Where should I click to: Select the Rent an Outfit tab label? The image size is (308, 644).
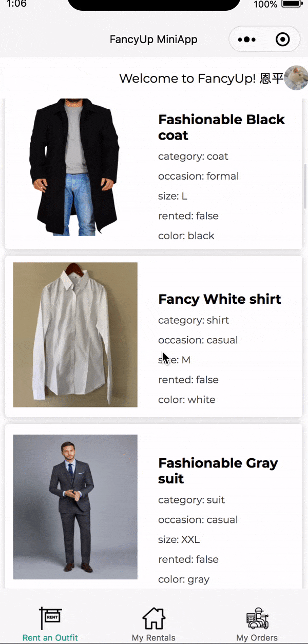(x=50, y=638)
